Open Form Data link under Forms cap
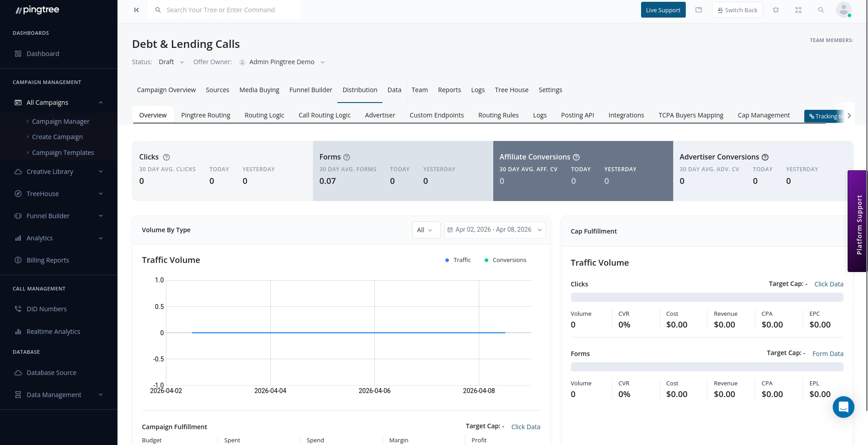868x445 pixels. (x=827, y=353)
